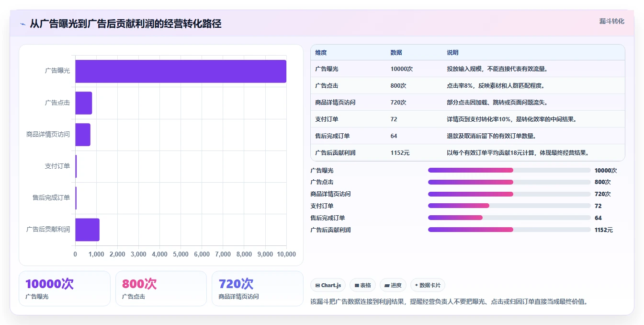This screenshot has height=325, width=644.
Task: Select the 广告后贡献利润 chart bar
Action: click(87, 230)
